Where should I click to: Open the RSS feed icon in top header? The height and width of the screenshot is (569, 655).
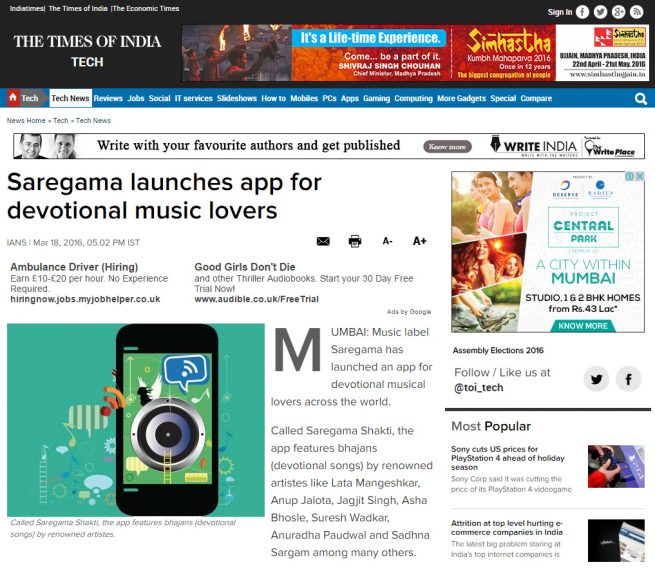(637, 12)
